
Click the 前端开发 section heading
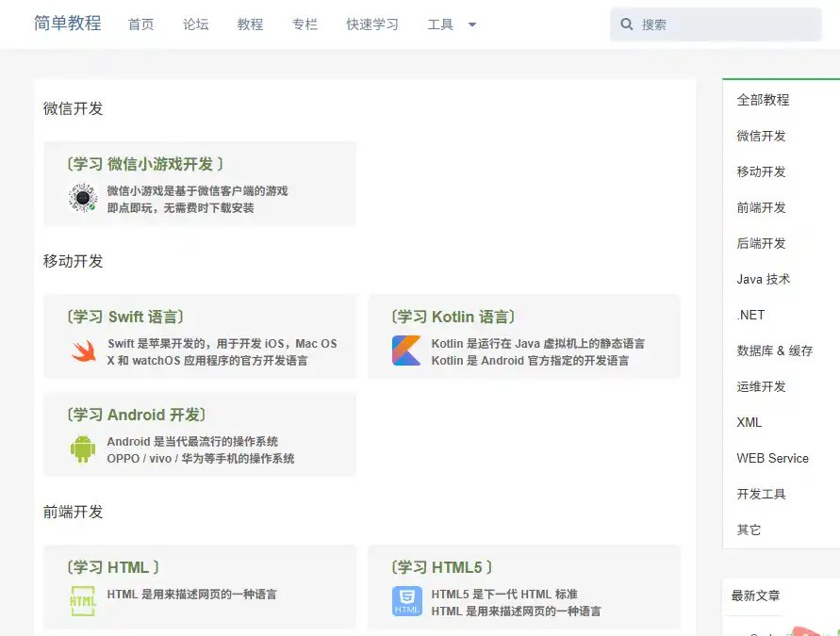click(x=73, y=513)
